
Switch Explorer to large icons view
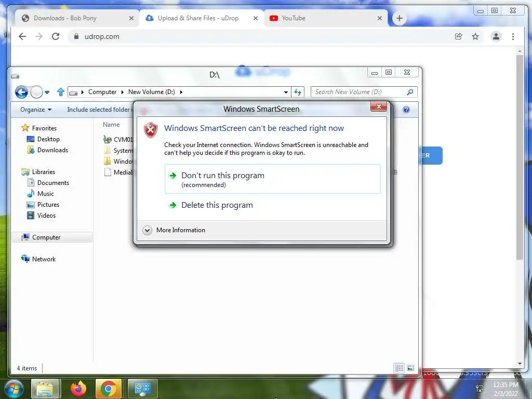tap(410, 368)
